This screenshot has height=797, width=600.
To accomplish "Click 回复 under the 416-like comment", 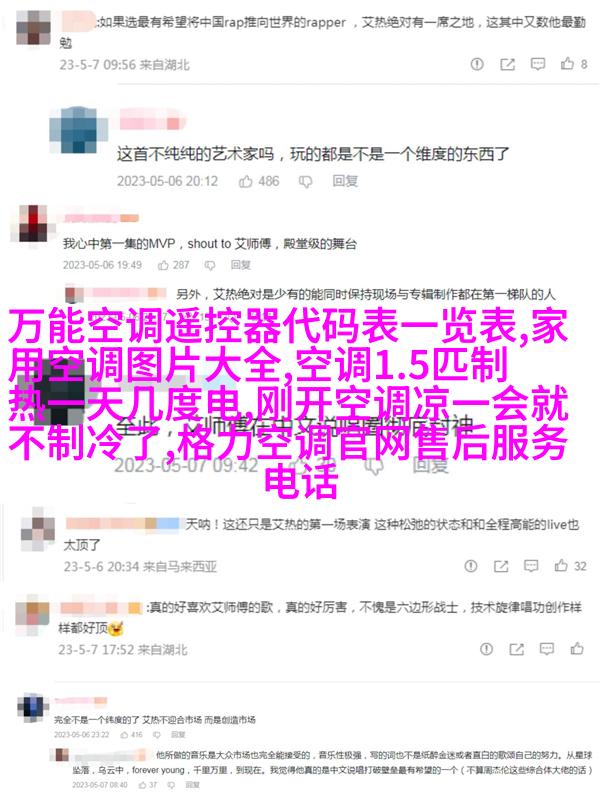I will click(178, 735).
